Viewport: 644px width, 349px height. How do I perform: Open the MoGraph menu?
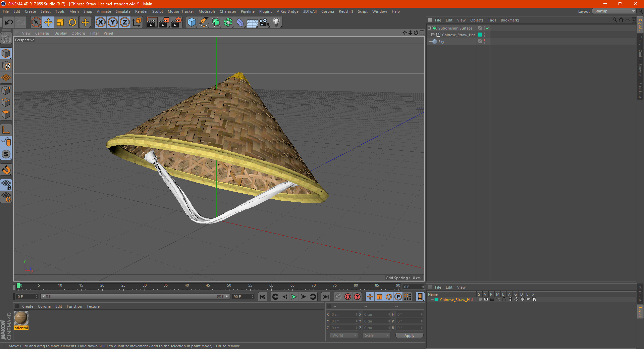click(207, 11)
